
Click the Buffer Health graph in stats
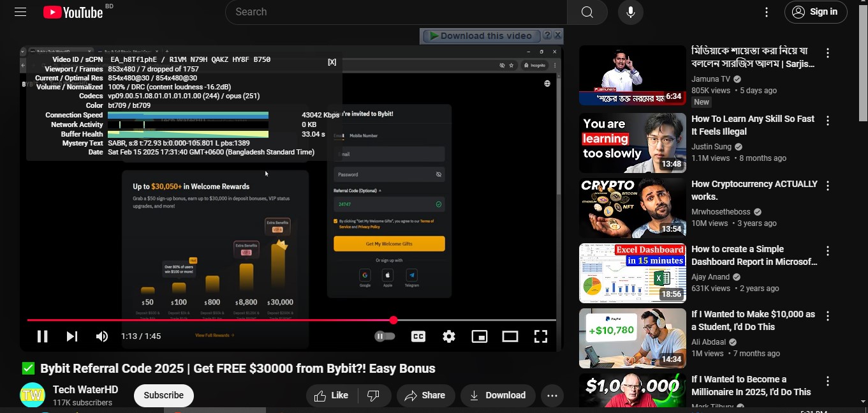pos(188,134)
